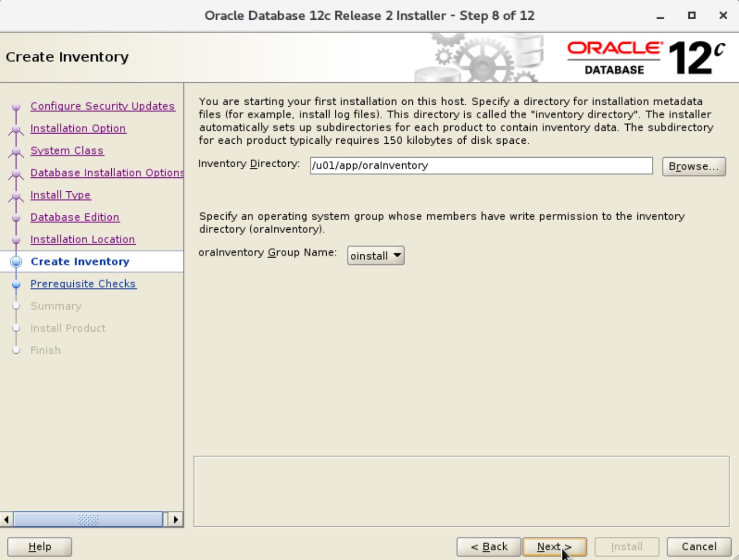Go to Prerequisite Checks step
The height and width of the screenshot is (560, 739).
click(83, 284)
